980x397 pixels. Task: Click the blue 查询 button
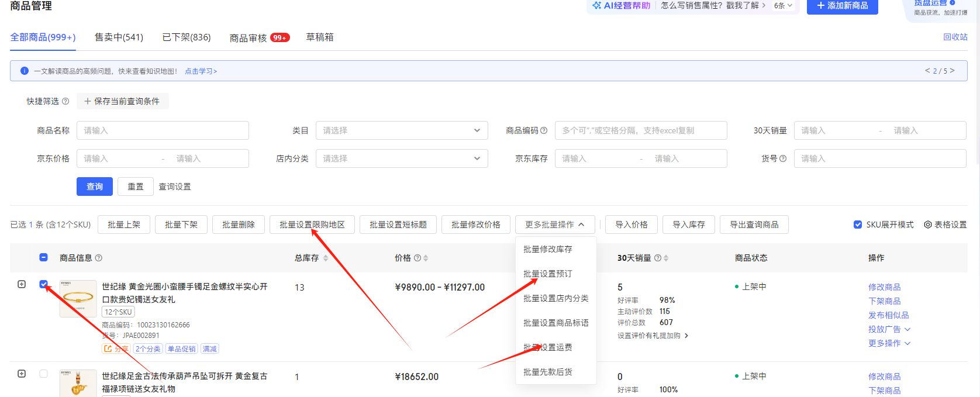[x=95, y=187]
